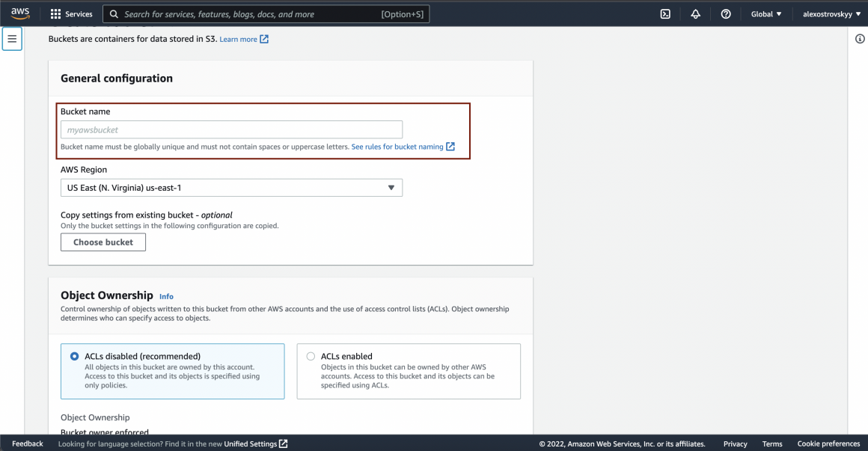The height and width of the screenshot is (451, 868).
Task: Open Cookie preferences in the footer
Action: (x=828, y=444)
